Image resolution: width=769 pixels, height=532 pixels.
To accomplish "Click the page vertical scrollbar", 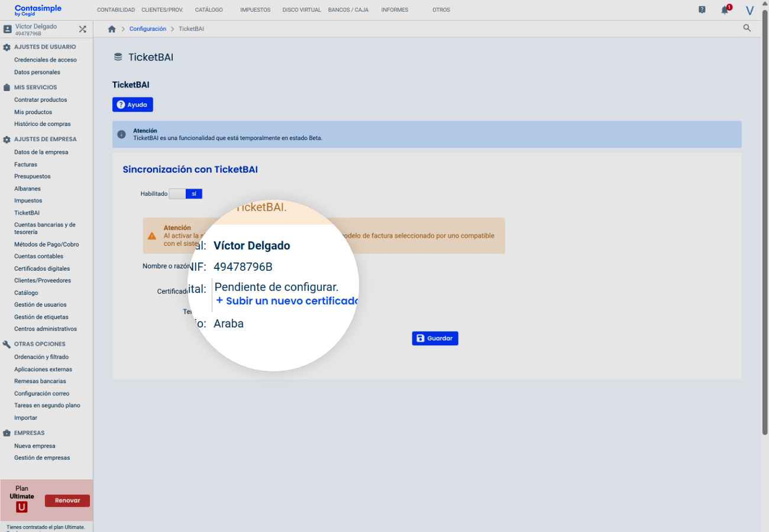I will (764, 236).
